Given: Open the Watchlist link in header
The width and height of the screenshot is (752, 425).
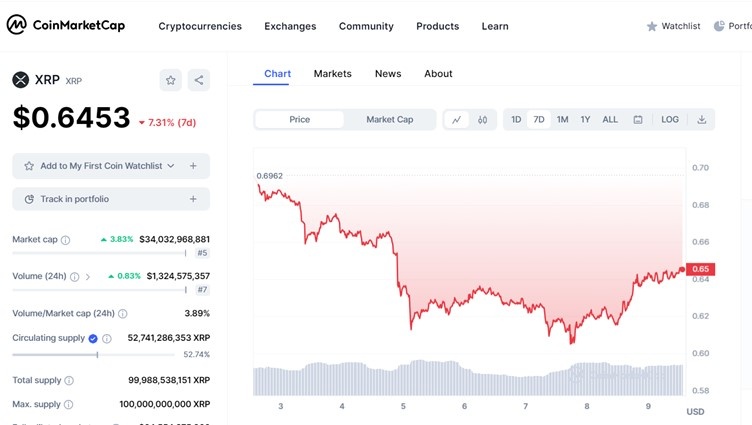Looking at the screenshot, I should 673,26.
